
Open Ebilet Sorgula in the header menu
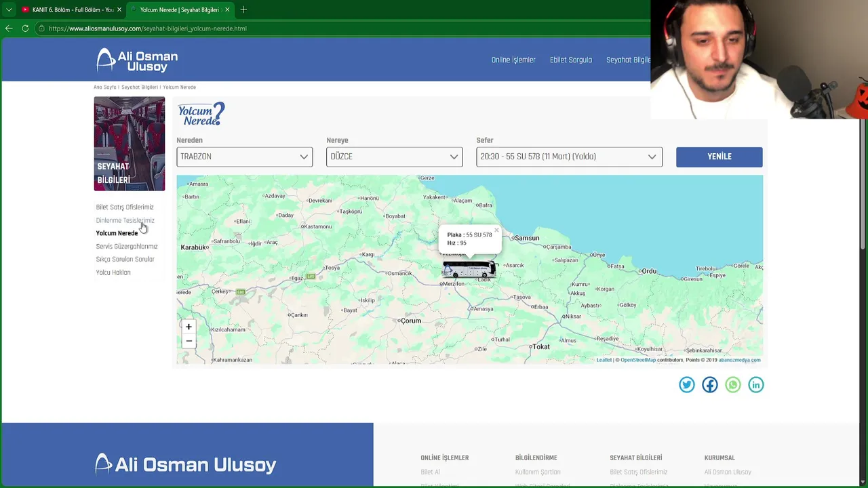point(571,60)
